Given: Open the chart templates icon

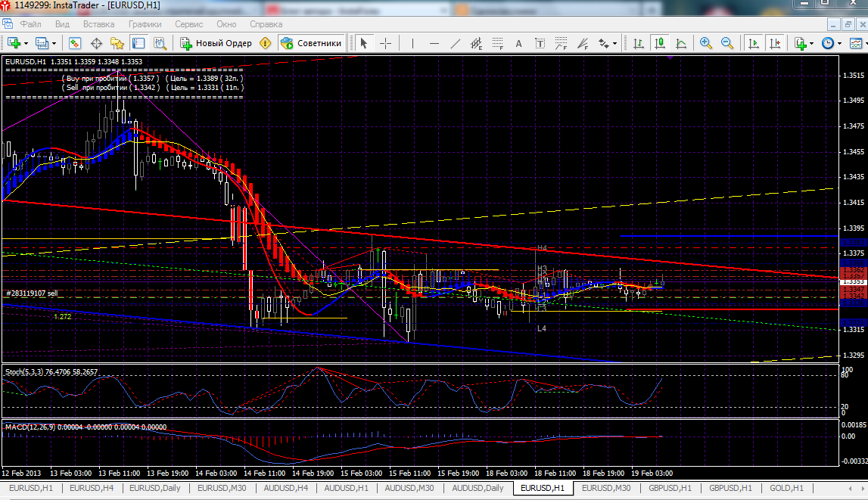Looking at the screenshot, I should 856,43.
